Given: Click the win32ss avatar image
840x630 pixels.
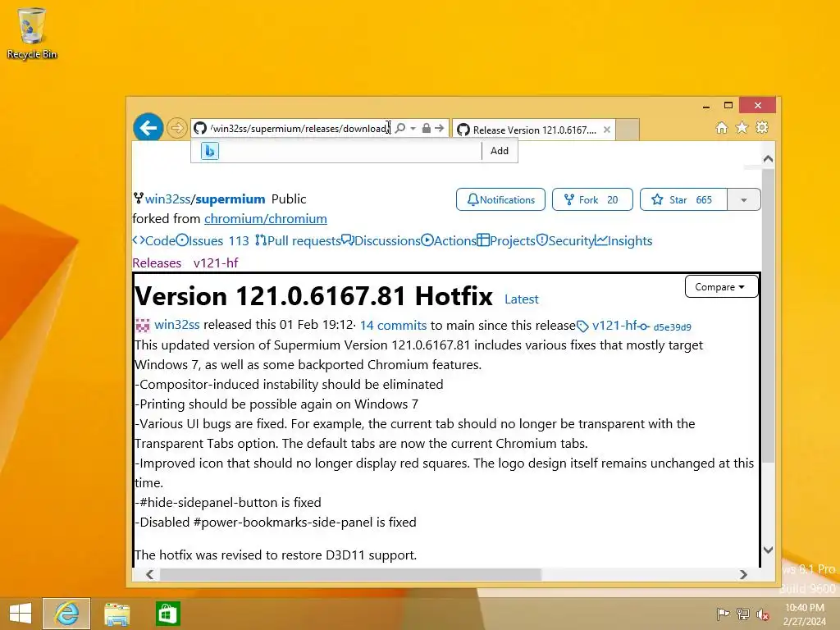Looking at the screenshot, I should [x=143, y=325].
